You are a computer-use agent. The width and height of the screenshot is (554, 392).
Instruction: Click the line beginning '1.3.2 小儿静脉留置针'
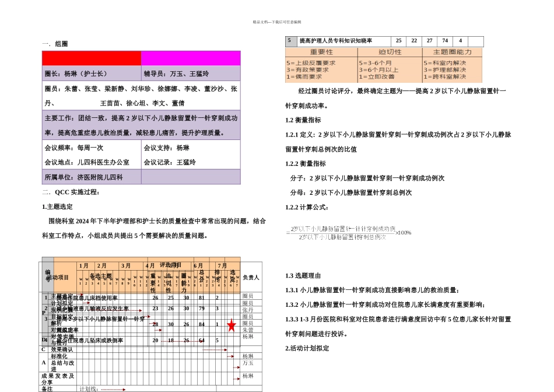385,304
